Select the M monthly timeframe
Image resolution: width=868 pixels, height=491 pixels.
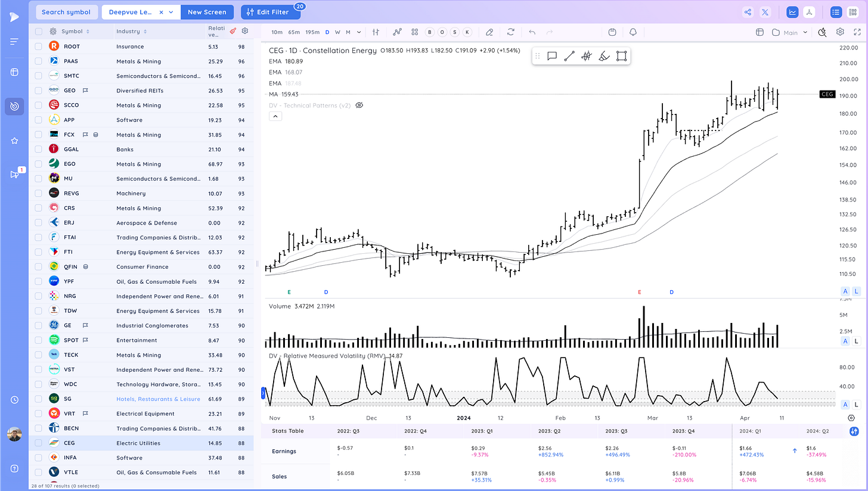tap(348, 32)
